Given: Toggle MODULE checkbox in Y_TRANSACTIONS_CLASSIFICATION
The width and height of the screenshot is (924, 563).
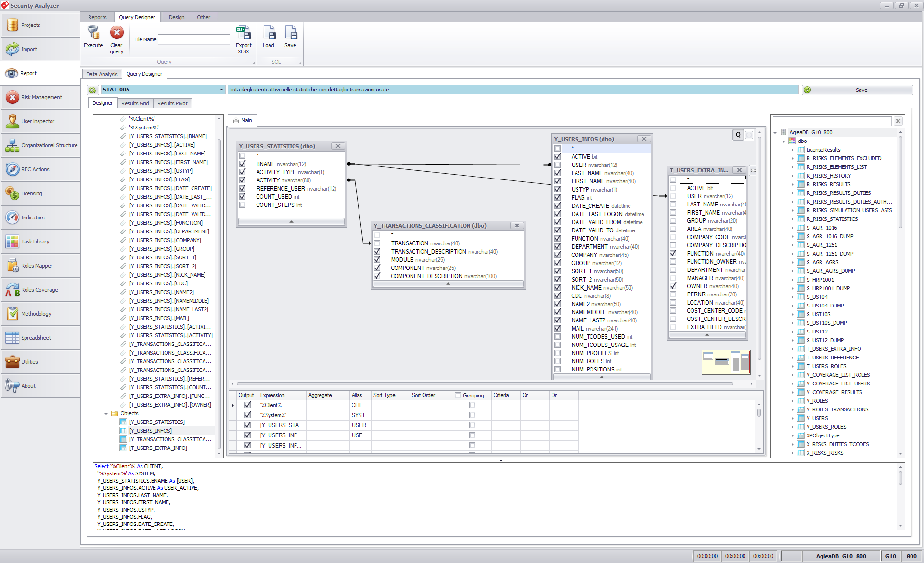Looking at the screenshot, I should (377, 260).
